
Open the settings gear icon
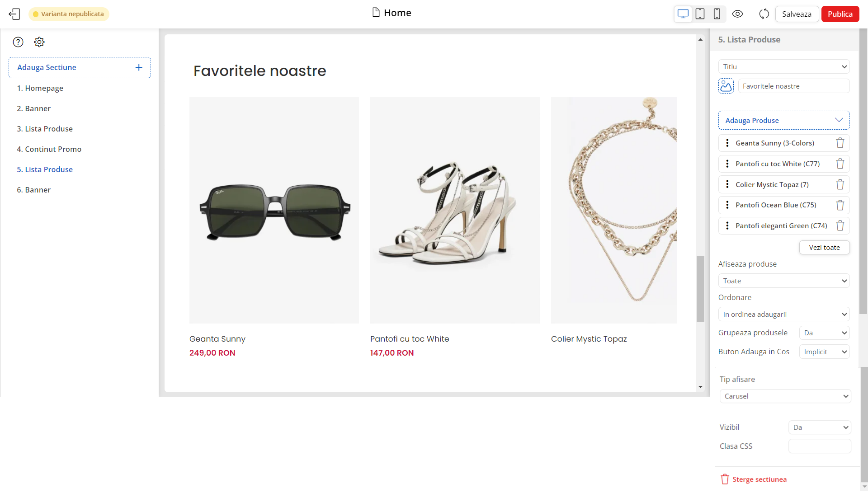[39, 42]
